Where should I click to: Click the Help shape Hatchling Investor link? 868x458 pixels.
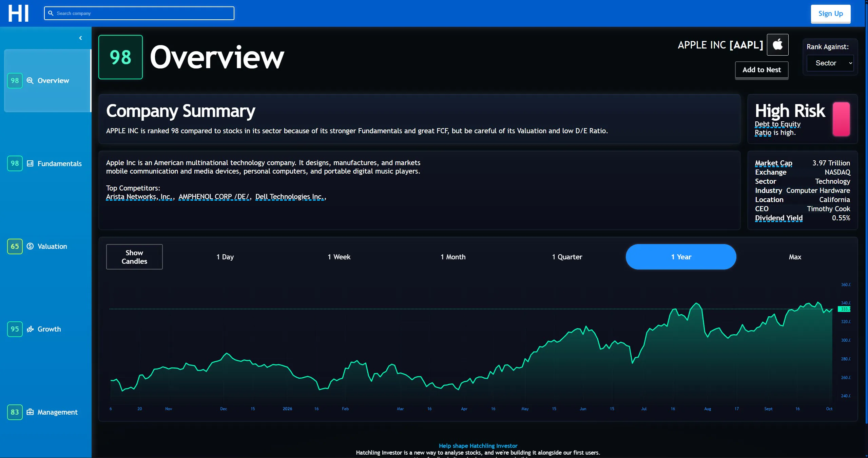pyautogui.click(x=478, y=446)
